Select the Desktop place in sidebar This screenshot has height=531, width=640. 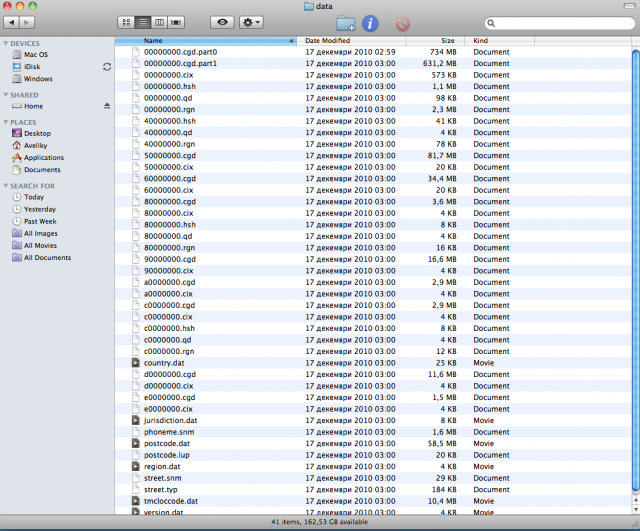[38, 133]
